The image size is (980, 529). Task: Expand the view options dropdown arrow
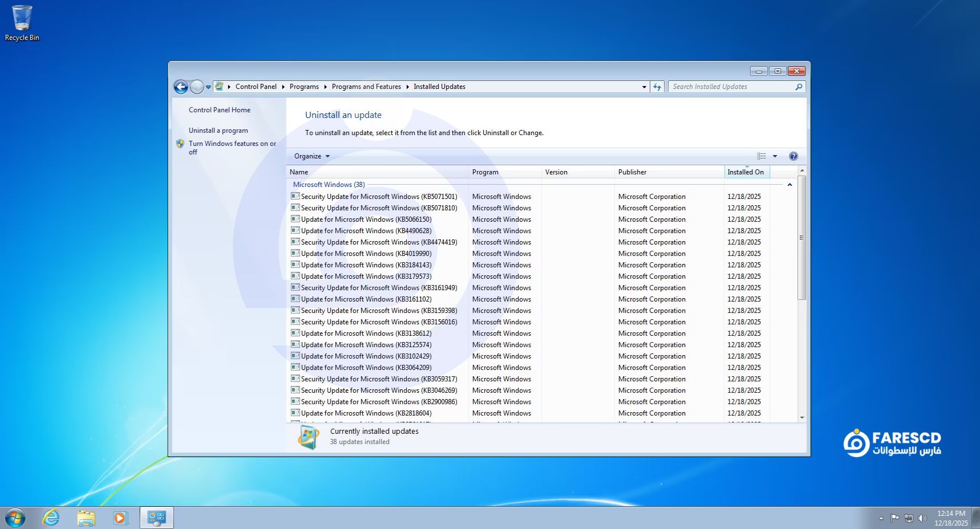tap(775, 156)
